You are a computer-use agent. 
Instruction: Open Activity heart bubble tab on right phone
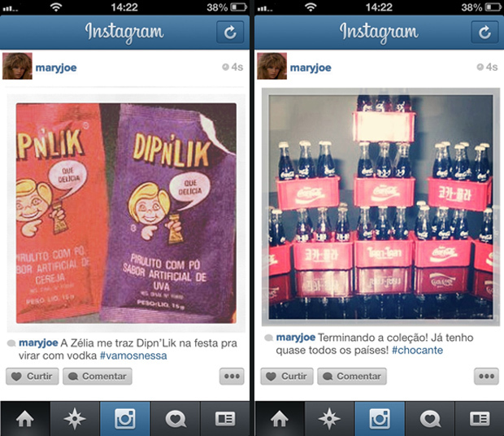tap(430, 419)
